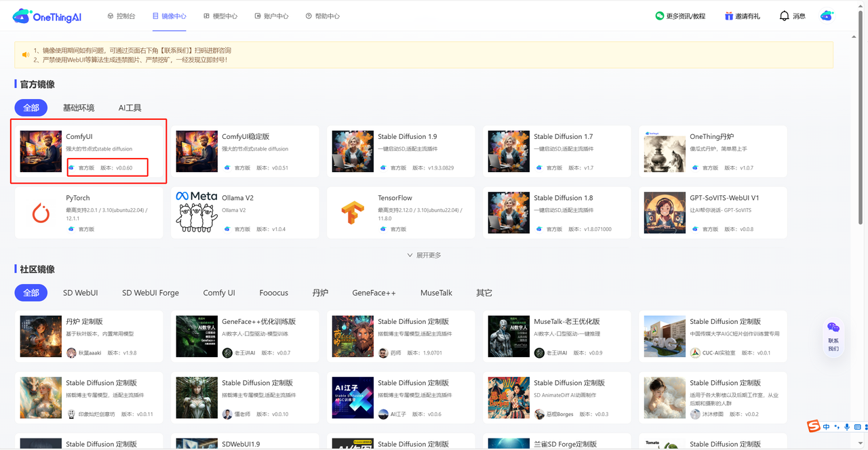Image resolution: width=868 pixels, height=450 pixels.
Task: Select the 基础环境 filter tab
Action: point(79,108)
